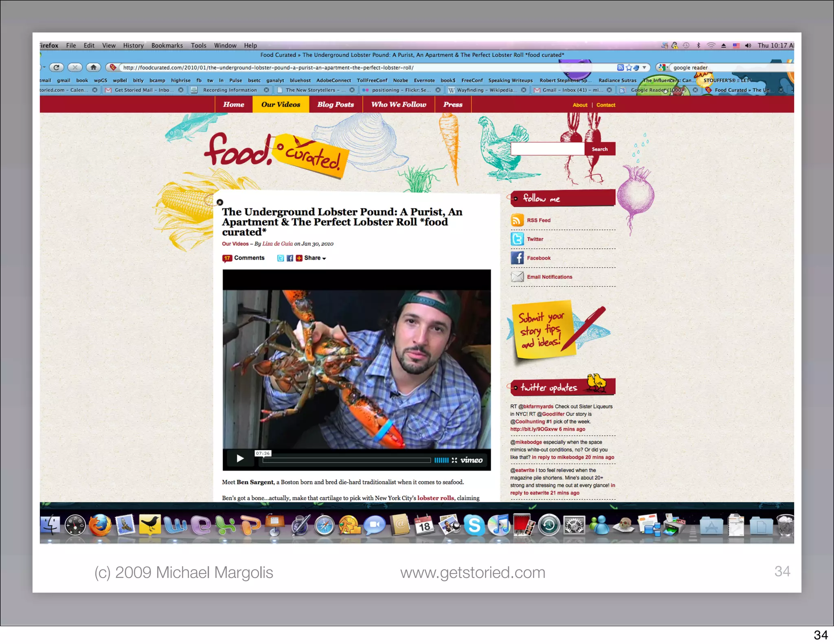Viewport: 834px width, 644px height.
Task: Open Address Book in the dock
Action: [399, 525]
